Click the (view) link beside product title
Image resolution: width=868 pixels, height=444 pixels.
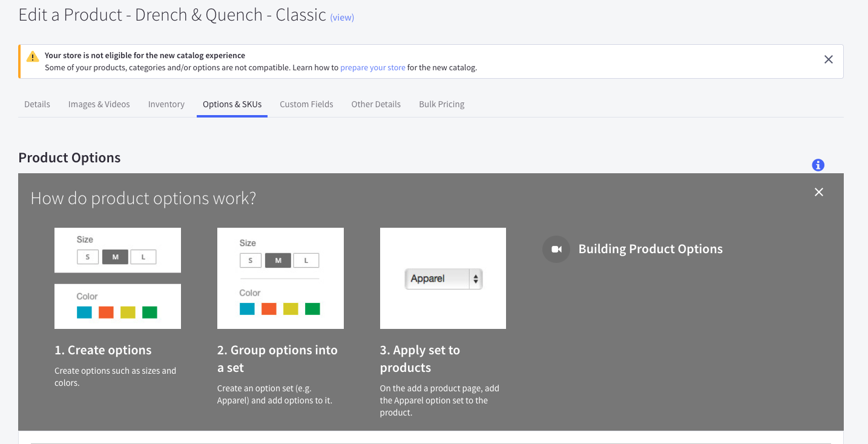click(342, 18)
